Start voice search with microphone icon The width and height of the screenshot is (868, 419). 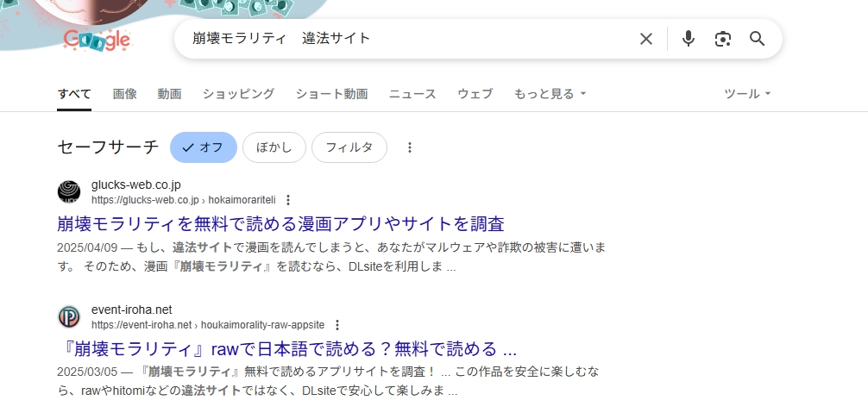click(688, 39)
